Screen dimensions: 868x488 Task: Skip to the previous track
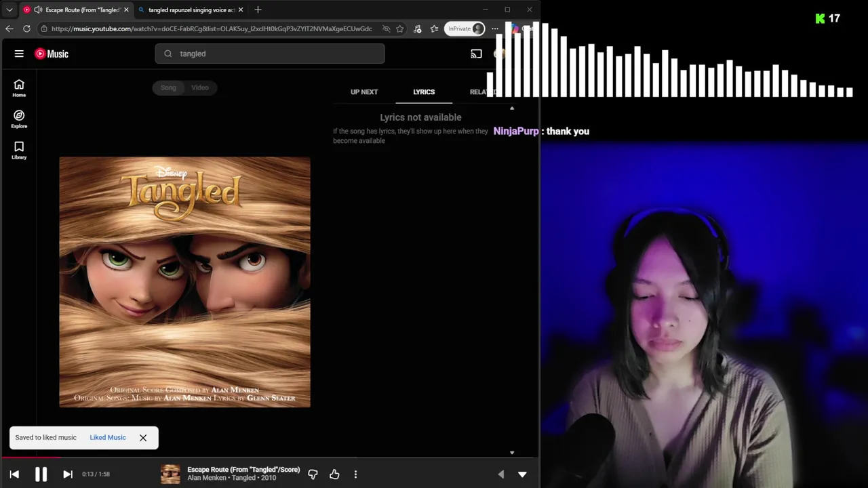click(x=14, y=474)
